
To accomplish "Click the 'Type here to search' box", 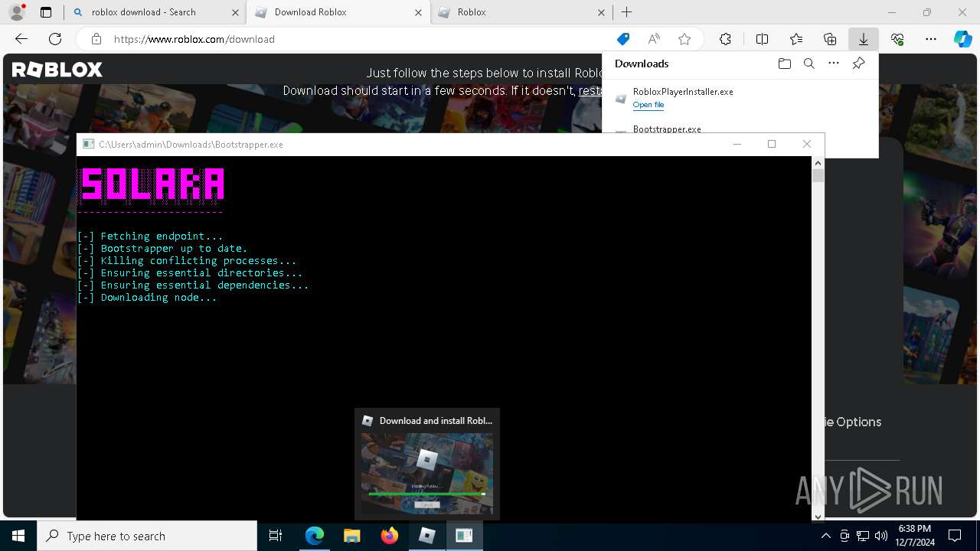I will click(x=147, y=536).
